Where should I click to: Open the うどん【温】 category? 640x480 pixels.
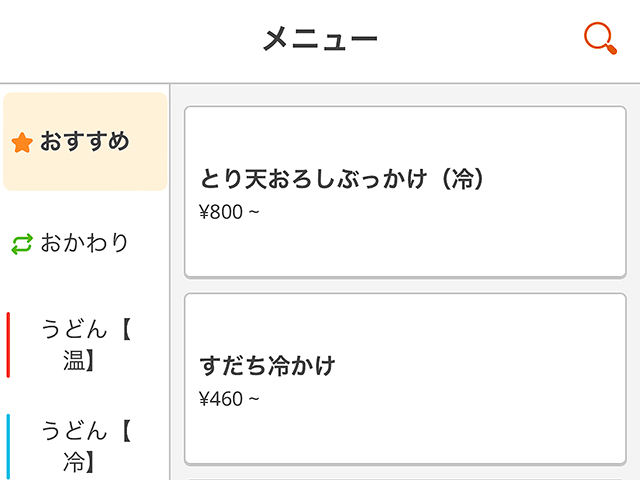pos(85,345)
